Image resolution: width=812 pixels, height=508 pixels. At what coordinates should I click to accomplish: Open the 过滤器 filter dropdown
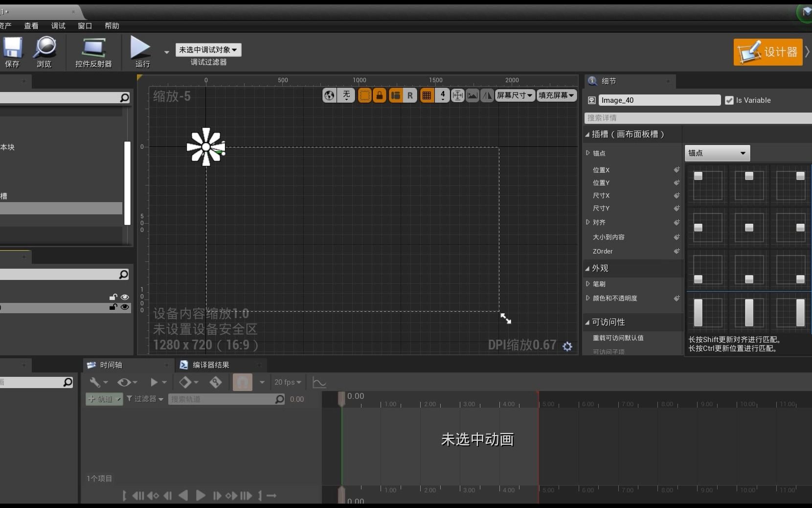pyautogui.click(x=145, y=399)
